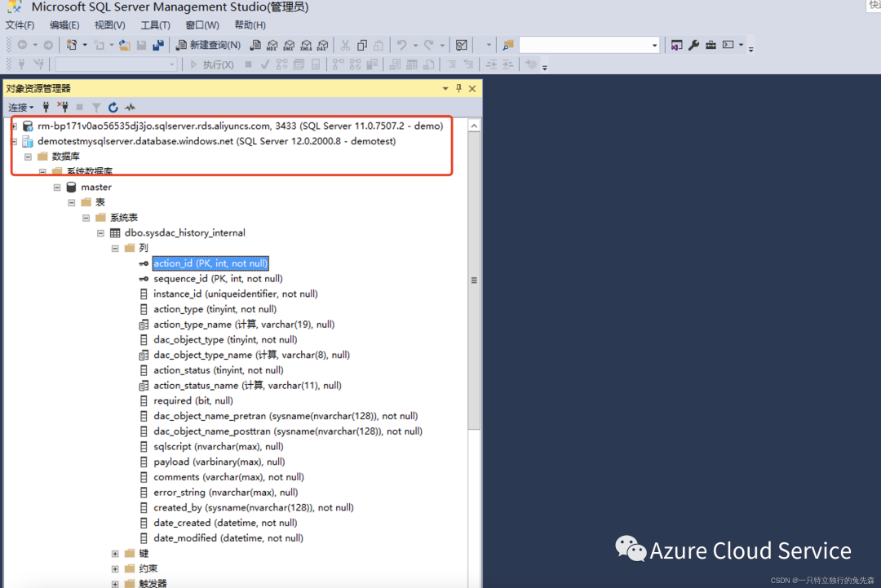Collapse the 表 folder node
The height and width of the screenshot is (588, 881).
click(x=72, y=202)
